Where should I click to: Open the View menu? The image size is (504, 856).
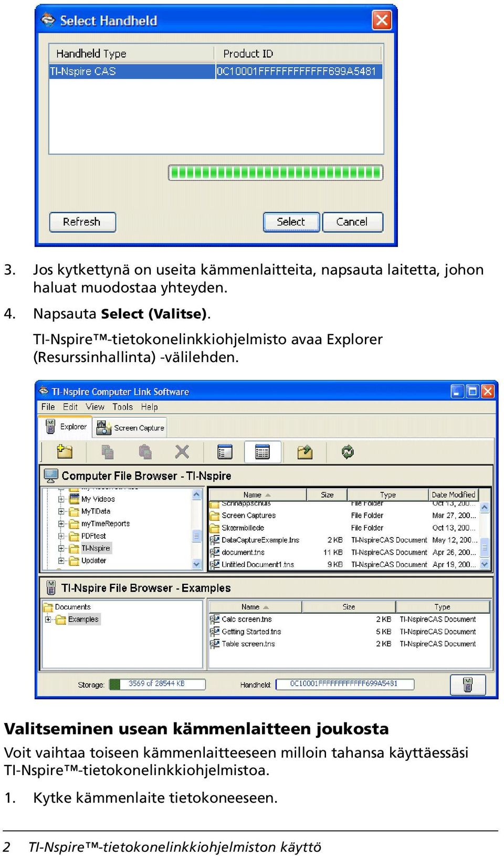coord(95,407)
